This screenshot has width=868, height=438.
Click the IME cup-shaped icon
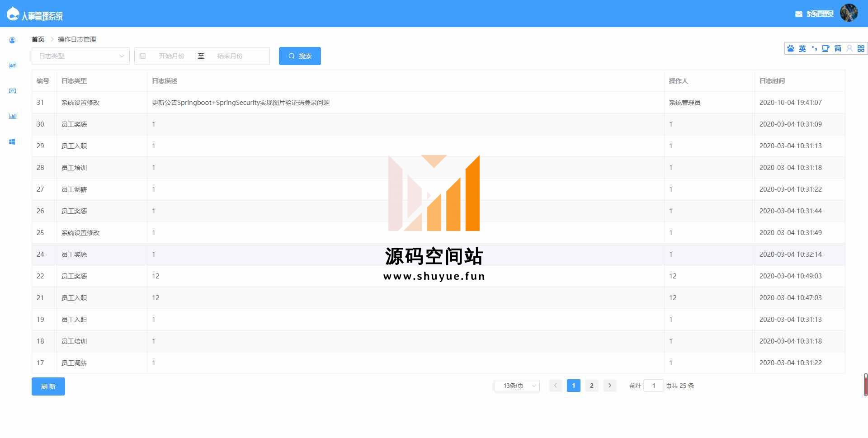tap(826, 48)
